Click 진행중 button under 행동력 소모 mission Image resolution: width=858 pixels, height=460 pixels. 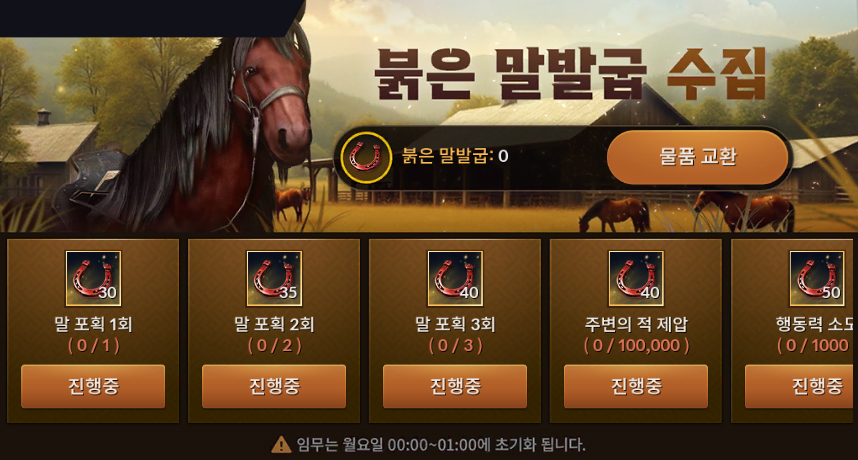click(802, 386)
